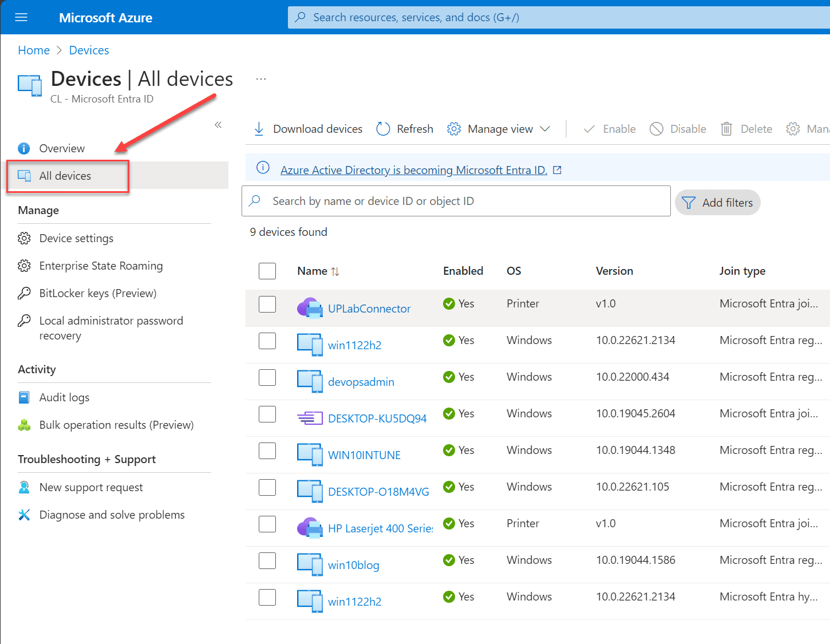Click the BitLocker keys key icon
The image size is (830, 644).
coord(24,293)
